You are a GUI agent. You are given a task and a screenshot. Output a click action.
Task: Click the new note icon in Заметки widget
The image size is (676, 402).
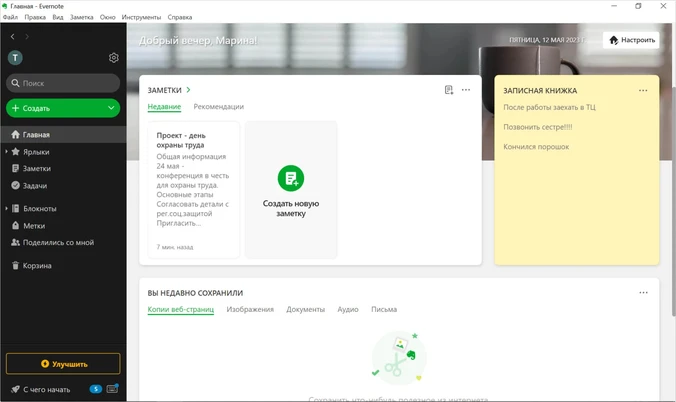pos(449,90)
